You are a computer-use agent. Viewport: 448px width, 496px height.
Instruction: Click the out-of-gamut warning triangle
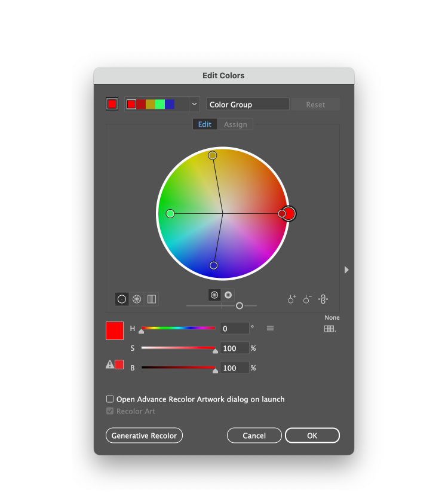(110, 365)
